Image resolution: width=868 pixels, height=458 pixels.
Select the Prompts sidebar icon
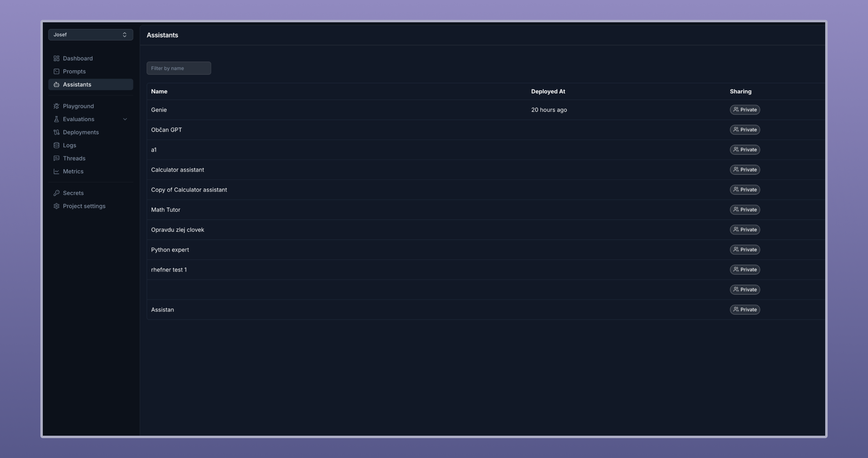56,71
